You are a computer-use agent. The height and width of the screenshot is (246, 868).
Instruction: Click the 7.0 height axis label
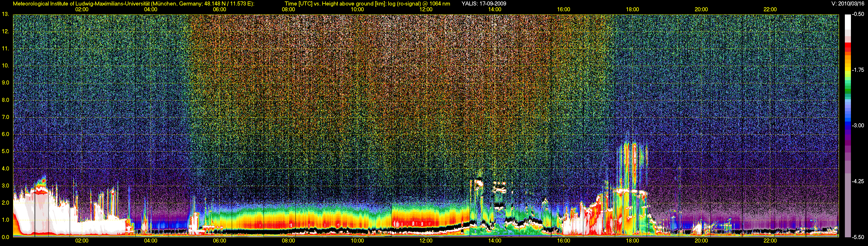click(x=5, y=117)
